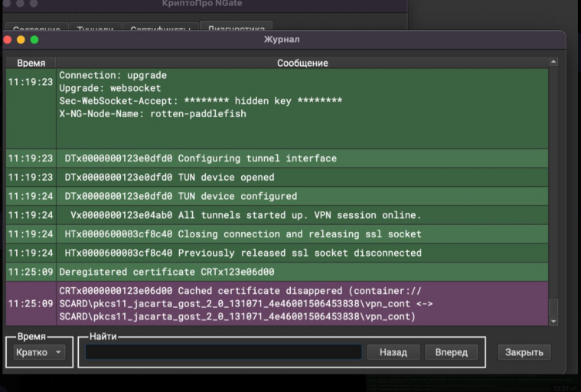Select the 'All tunnels started up' log row

tap(277, 215)
